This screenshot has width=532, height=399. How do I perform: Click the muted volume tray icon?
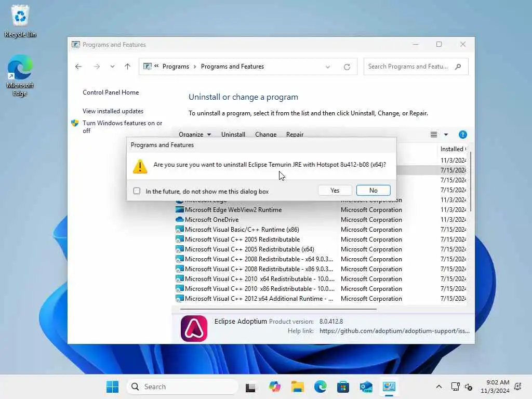(x=469, y=387)
